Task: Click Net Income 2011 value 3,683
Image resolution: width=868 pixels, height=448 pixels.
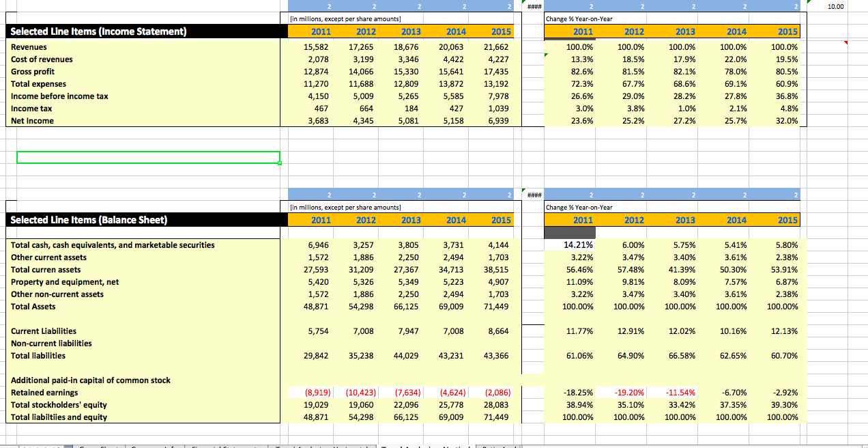Action: (319, 121)
